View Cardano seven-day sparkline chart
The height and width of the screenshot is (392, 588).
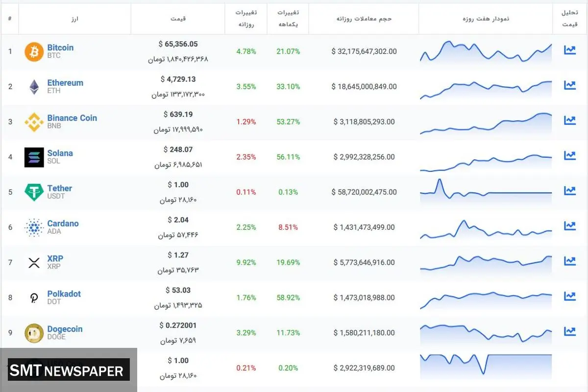(x=486, y=229)
